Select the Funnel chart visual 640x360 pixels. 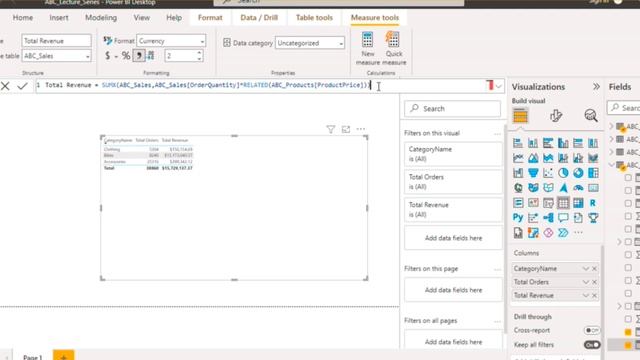(x=533, y=173)
